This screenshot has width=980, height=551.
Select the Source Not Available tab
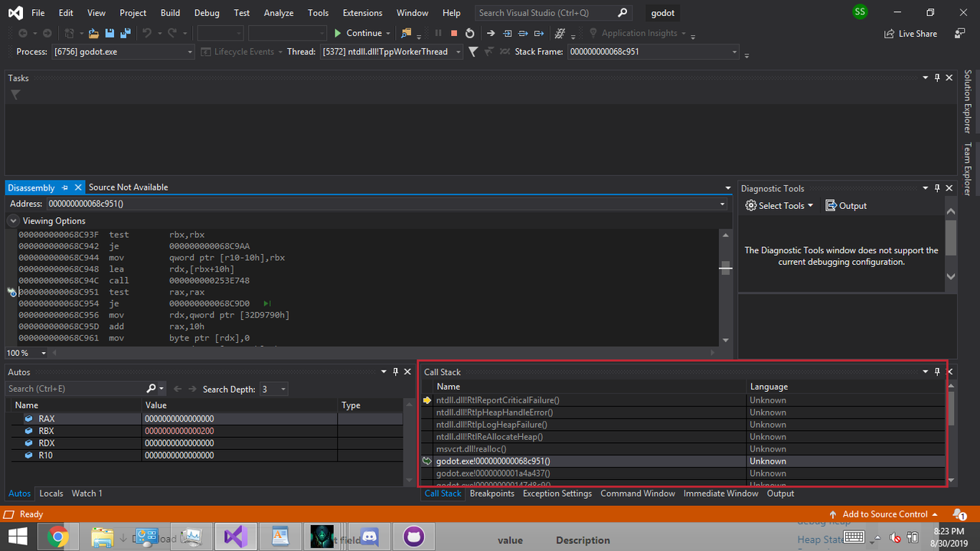[x=128, y=187]
